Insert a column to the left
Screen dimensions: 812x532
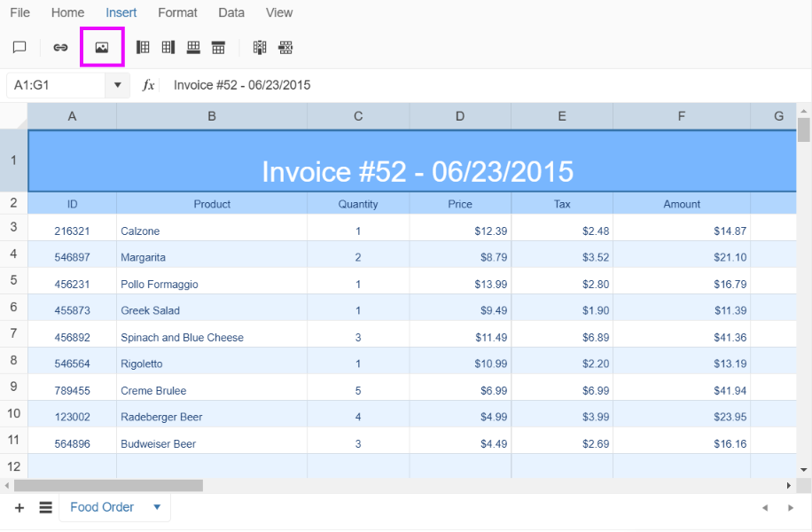pyautogui.click(x=143, y=47)
